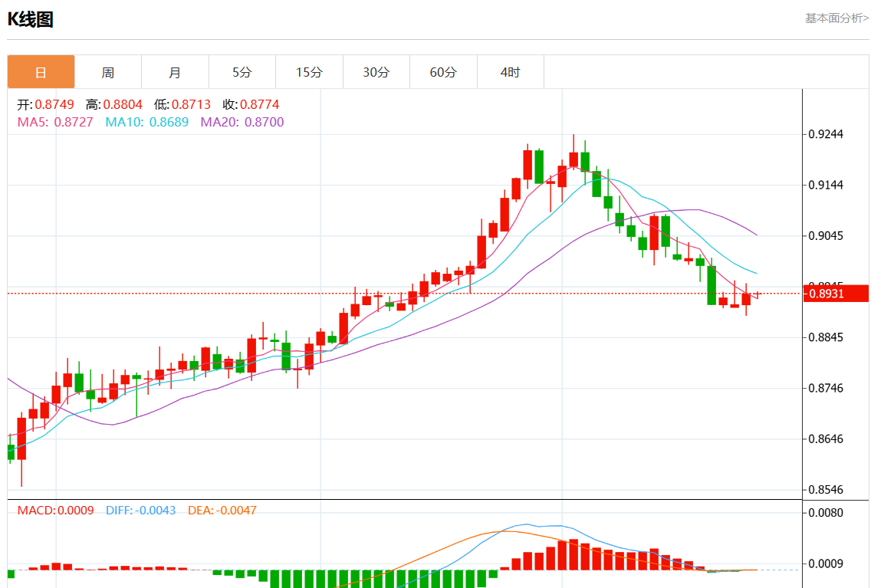Click the 0.9244 price axis label

click(826, 134)
